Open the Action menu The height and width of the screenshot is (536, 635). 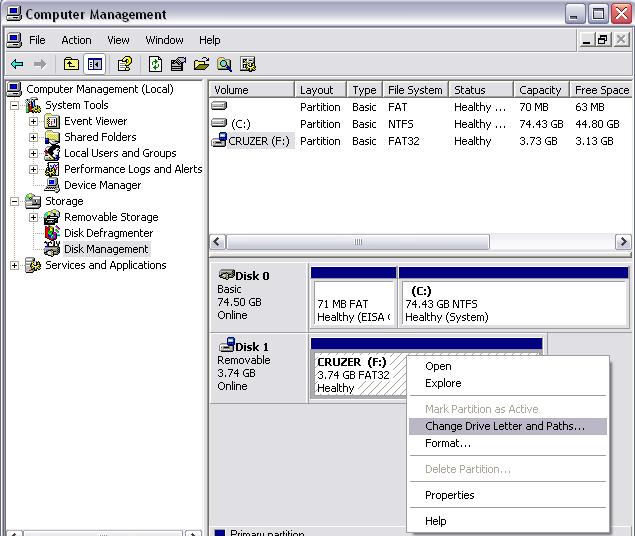[76, 40]
